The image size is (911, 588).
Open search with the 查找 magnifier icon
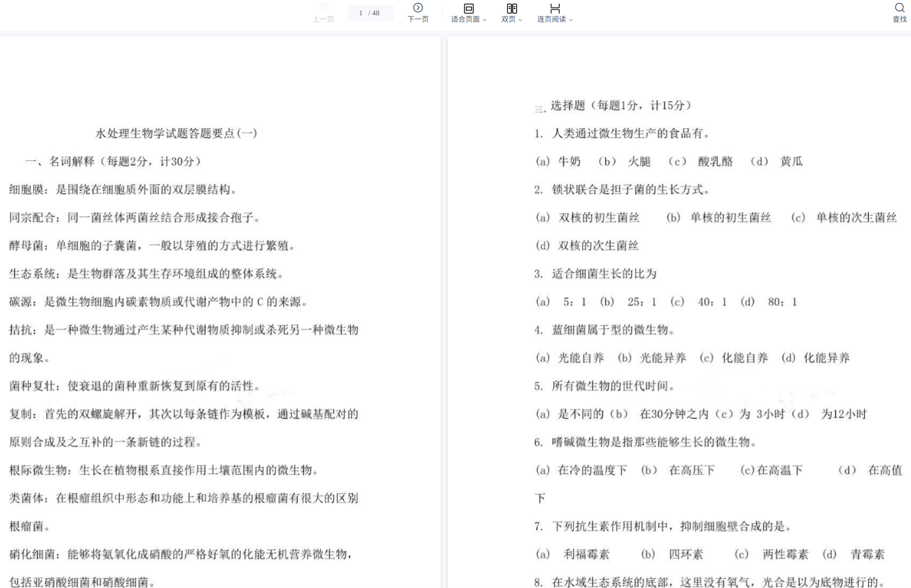click(x=900, y=8)
